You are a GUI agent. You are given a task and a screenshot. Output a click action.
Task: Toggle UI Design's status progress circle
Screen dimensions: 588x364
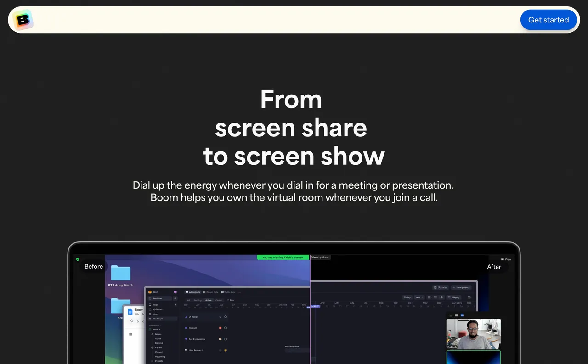tap(226, 317)
